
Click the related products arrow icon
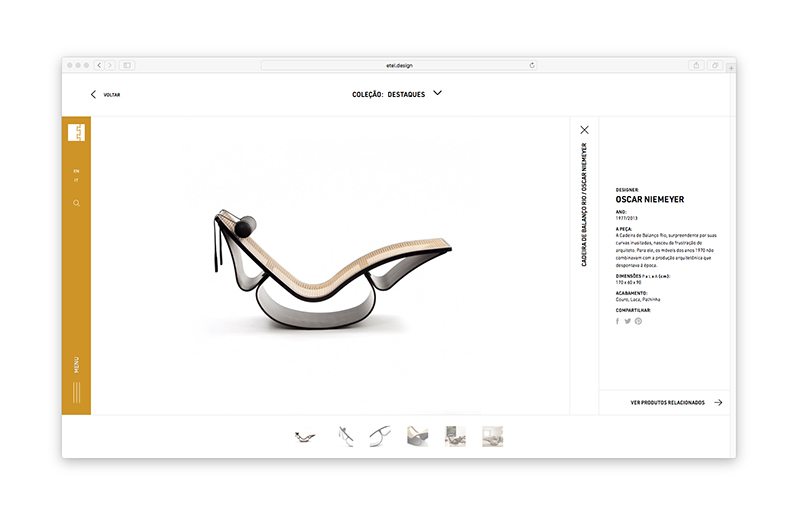pos(718,403)
